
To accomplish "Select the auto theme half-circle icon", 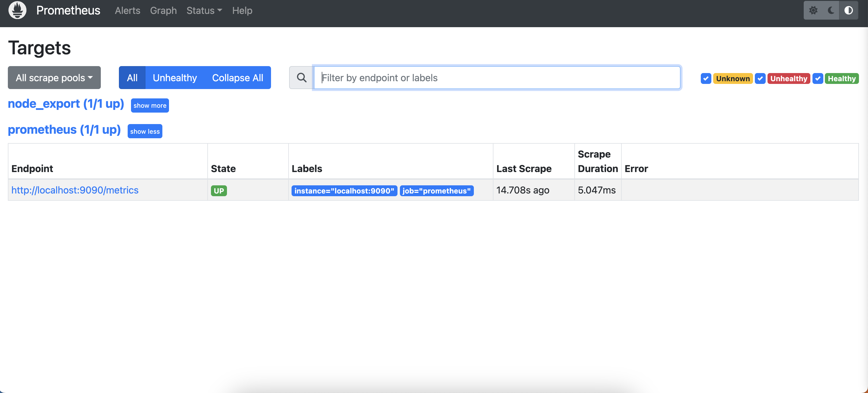I will click(848, 11).
